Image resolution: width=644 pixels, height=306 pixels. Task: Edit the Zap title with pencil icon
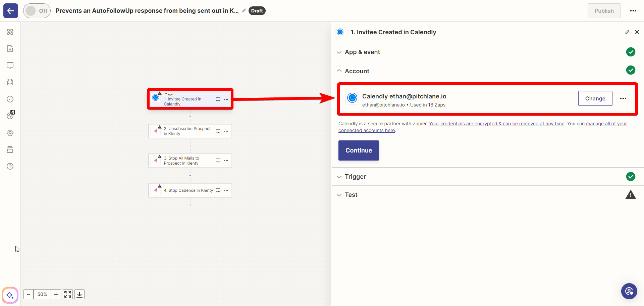pyautogui.click(x=244, y=10)
